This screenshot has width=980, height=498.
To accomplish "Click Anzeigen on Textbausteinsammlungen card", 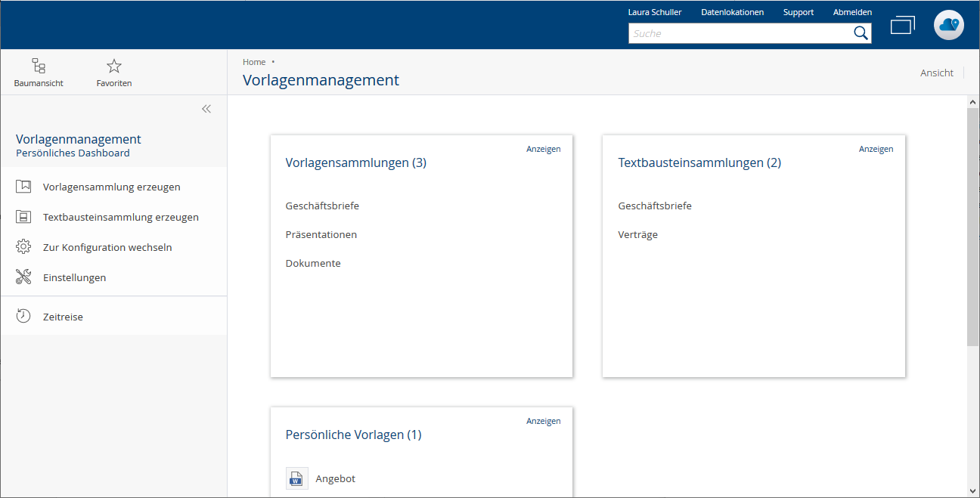I will tap(876, 149).
